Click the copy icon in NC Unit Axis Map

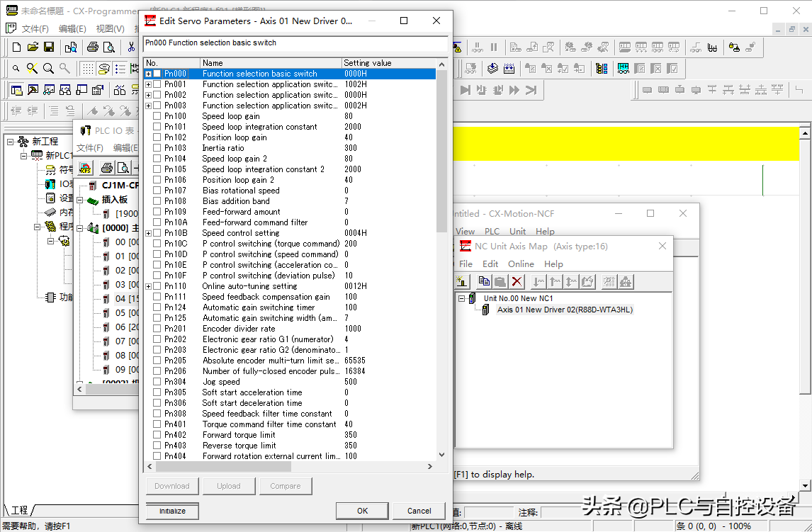pos(484,281)
